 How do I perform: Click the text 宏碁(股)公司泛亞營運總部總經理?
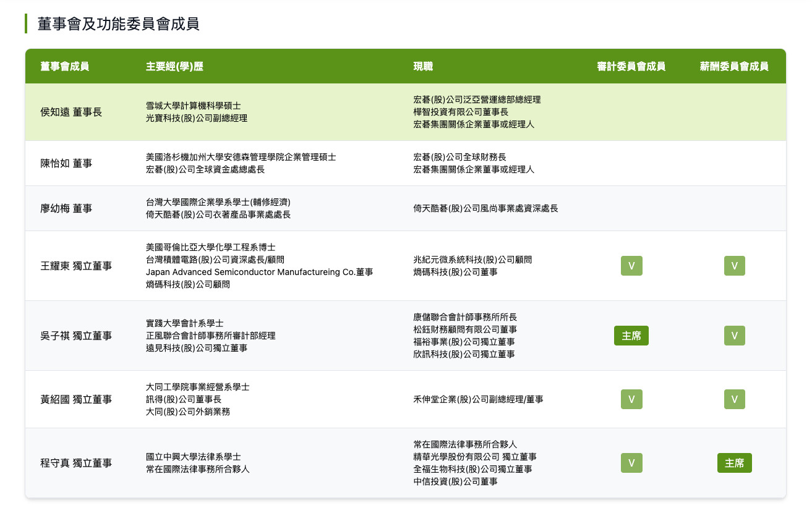click(x=477, y=100)
